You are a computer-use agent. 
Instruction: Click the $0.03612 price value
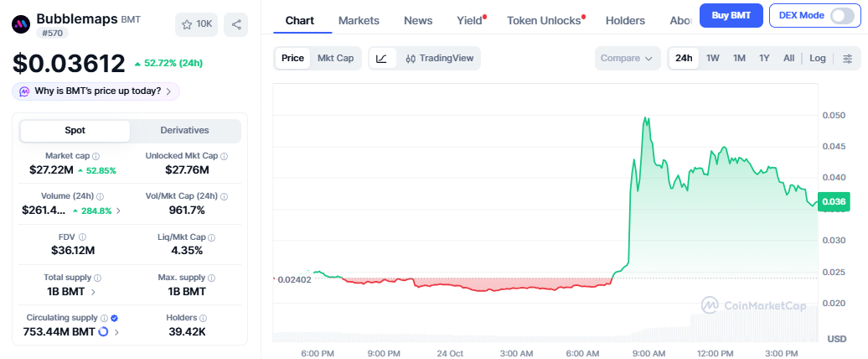[70, 63]
